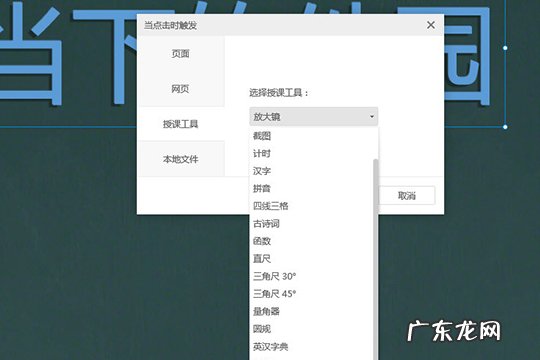540x360 pixels.
Task: Close the 当点击时触发 dialog
Action: [430, 25]
